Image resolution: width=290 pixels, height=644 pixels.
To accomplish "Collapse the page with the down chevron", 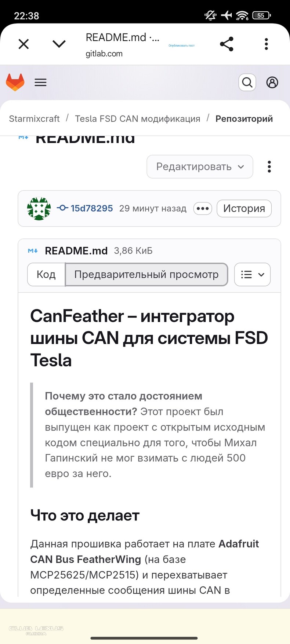I will pos(59,44).
